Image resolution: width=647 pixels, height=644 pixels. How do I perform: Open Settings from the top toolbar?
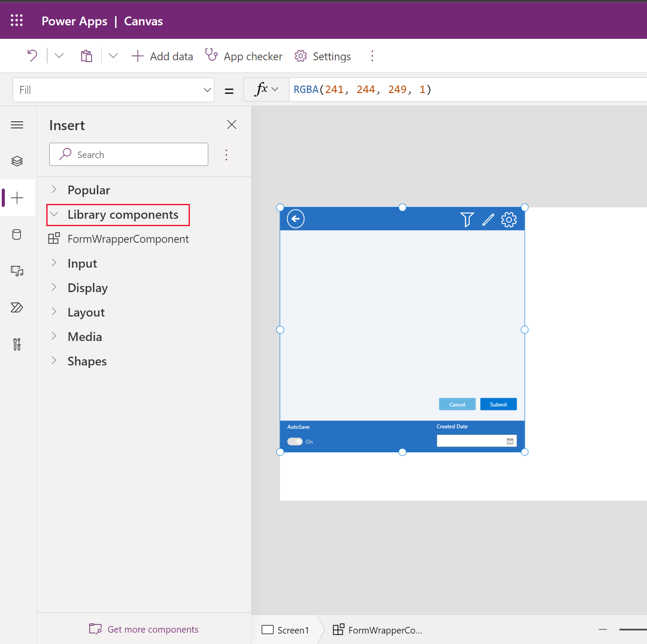point(322,56)
